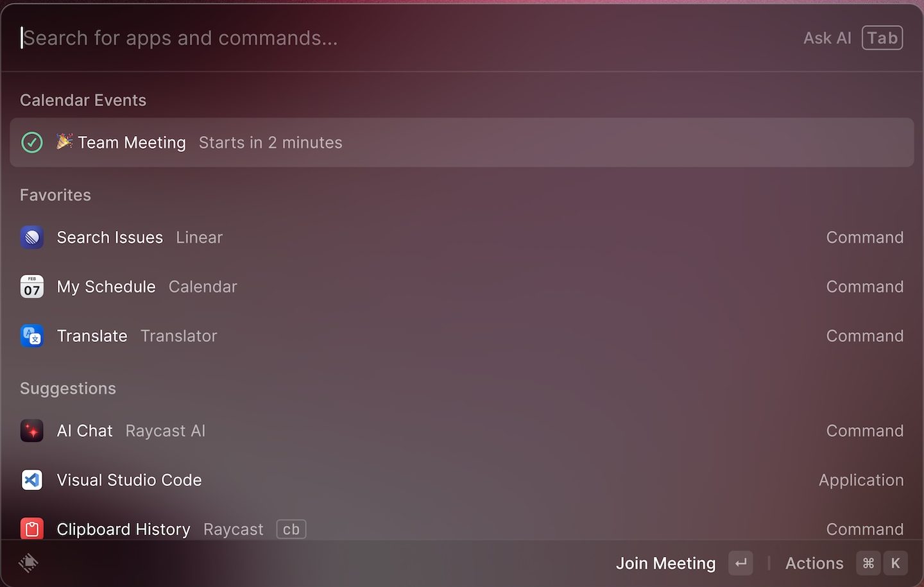Click the 'Application' label on Visual Studio Code row
The height and width of the screenshot is (587, 924).
pos(861,481)
